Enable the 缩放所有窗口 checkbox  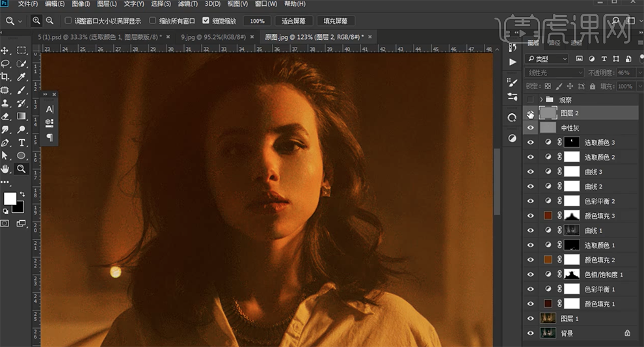click(x=153, y=21)
